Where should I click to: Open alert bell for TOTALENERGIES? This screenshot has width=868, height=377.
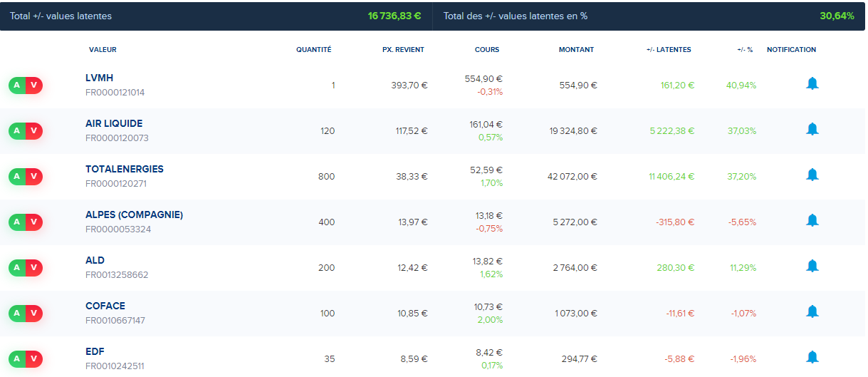coord(812,175)
